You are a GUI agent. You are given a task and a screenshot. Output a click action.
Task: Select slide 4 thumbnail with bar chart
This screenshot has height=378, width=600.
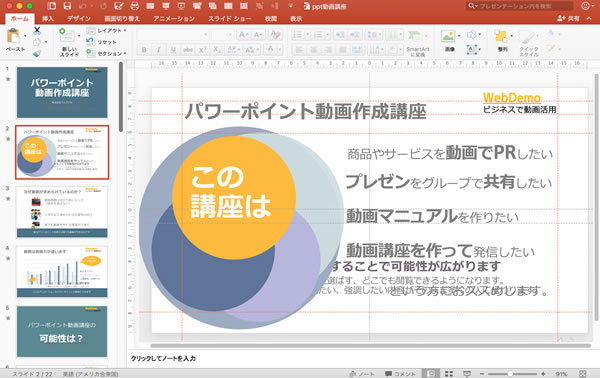pyautogui.click(x=62, y=271)
